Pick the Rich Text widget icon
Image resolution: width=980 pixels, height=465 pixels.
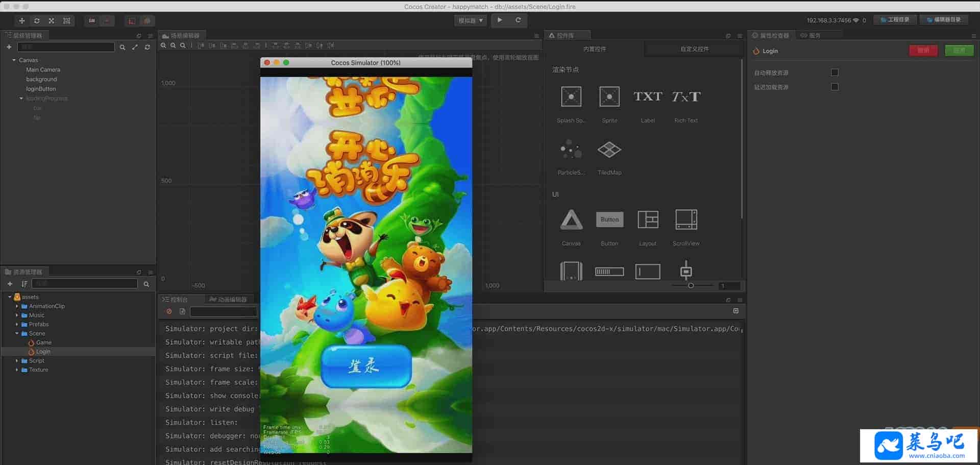[x=685, y=97]
